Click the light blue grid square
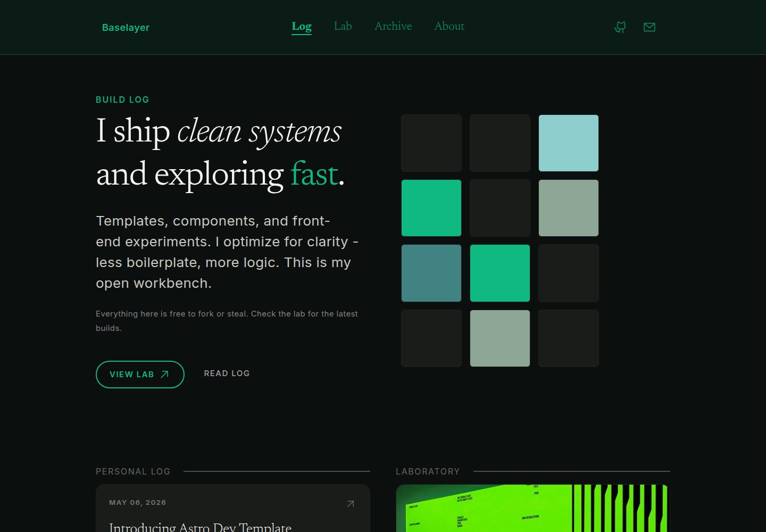The height and width of the screenshot is (532, 766). tap(569, 143)
